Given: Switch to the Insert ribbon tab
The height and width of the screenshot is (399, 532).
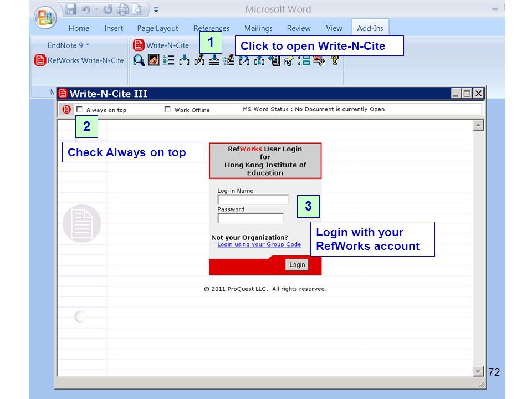Looking at the screenshot, I should [x=114, y=28].
